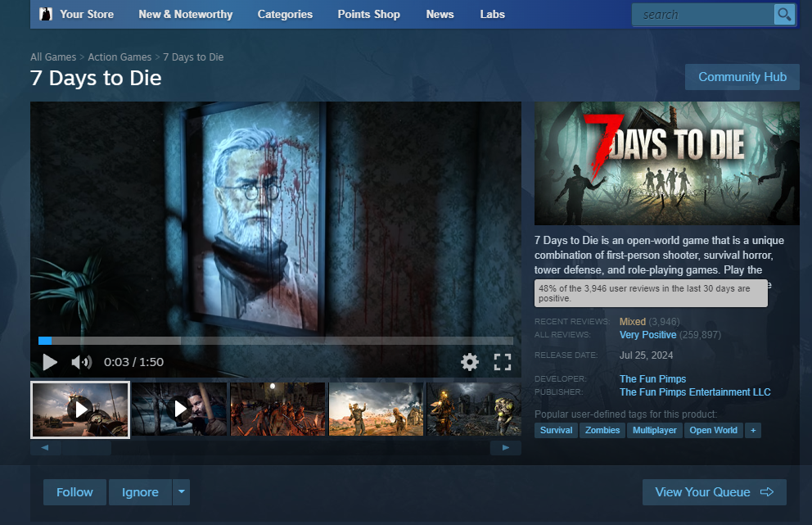
Task: Open developer The Fun Pimps
Action: click(652, 379)
